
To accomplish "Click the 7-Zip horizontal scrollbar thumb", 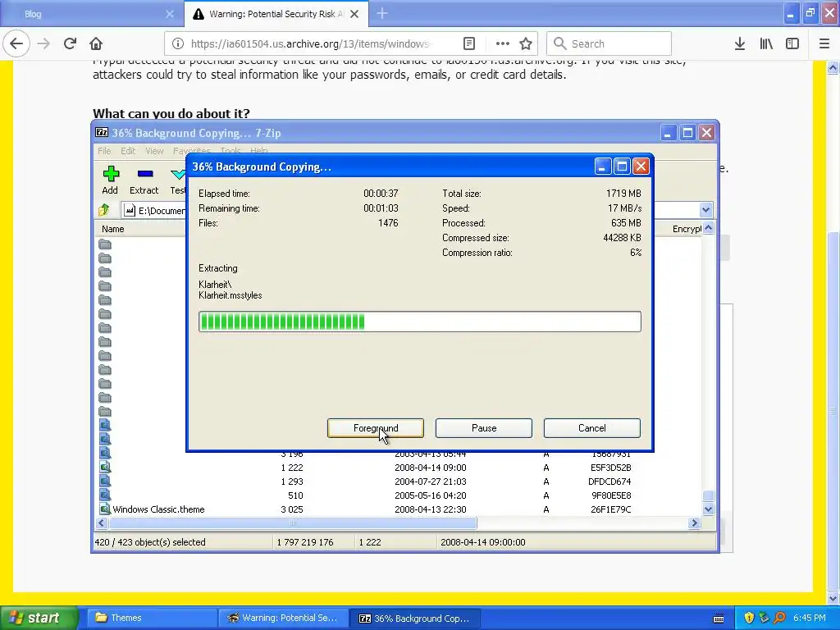I will click(x=293, y=523).
